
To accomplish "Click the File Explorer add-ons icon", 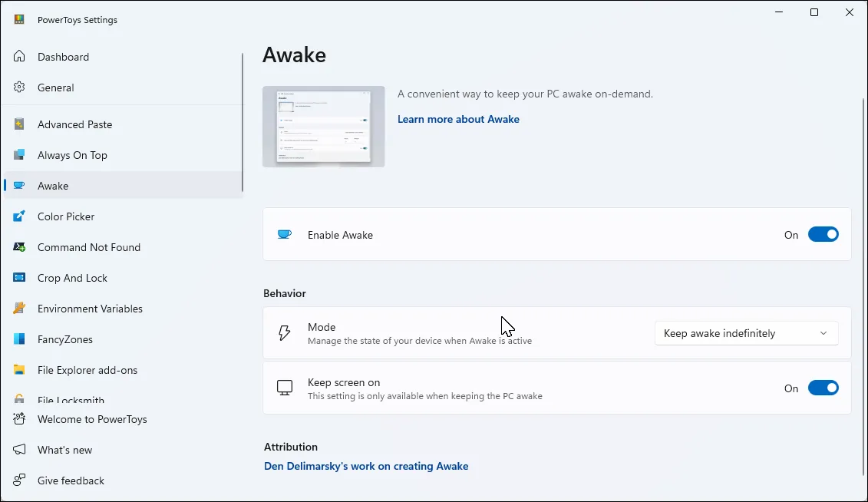I will click(x=19, y=370).
